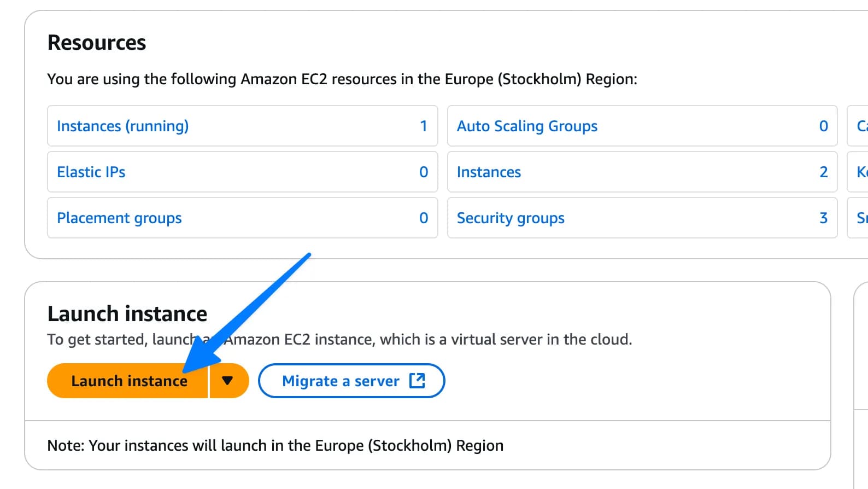Click the count 1 for Instances (running)
The image size is (868, 489).
click(424, 126)
